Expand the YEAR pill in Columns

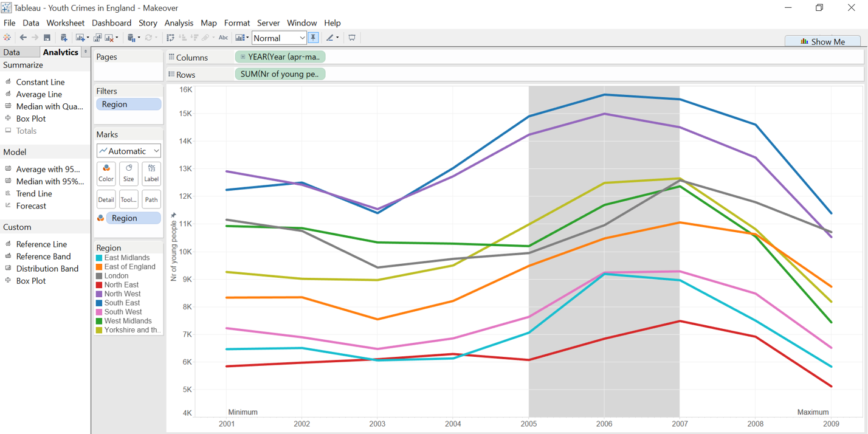coord(243,57)
